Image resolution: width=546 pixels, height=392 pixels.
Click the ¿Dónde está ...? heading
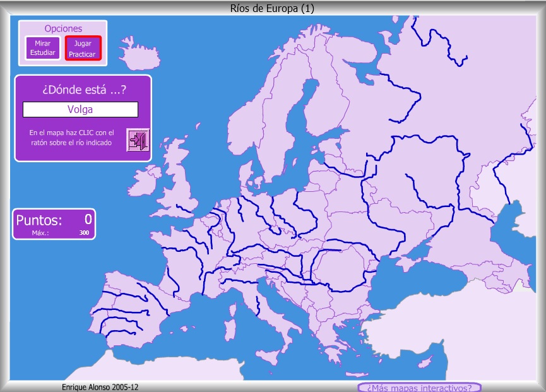(84, 90)
